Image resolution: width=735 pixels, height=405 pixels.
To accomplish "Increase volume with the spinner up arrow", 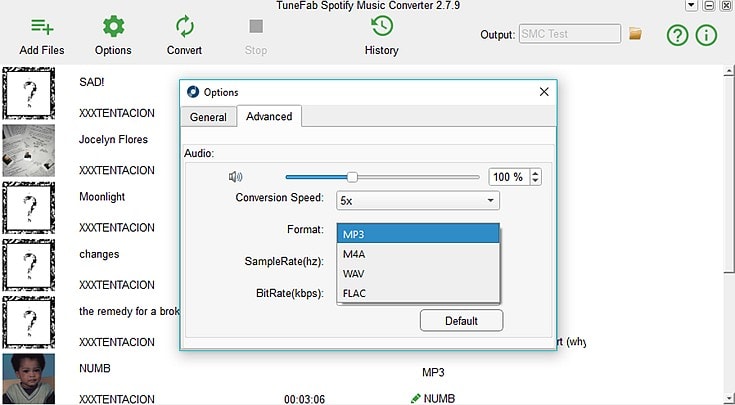I will pos(536,173).
